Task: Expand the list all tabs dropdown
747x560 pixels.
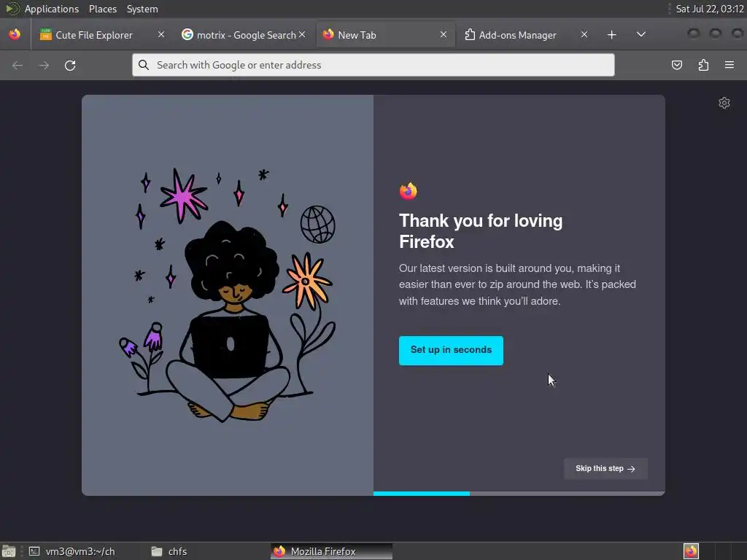Action: coord(641,34)
